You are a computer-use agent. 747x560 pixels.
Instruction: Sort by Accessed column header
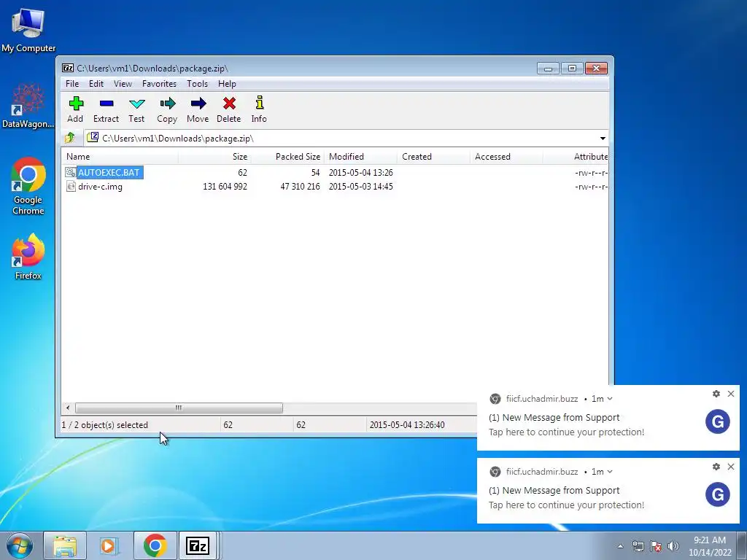[x=506, y=157]
